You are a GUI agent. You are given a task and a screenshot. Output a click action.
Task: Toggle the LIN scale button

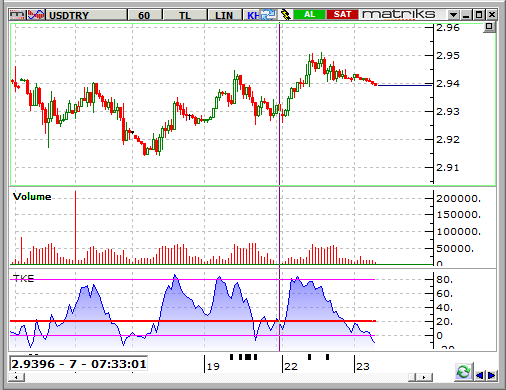[224, 15]
